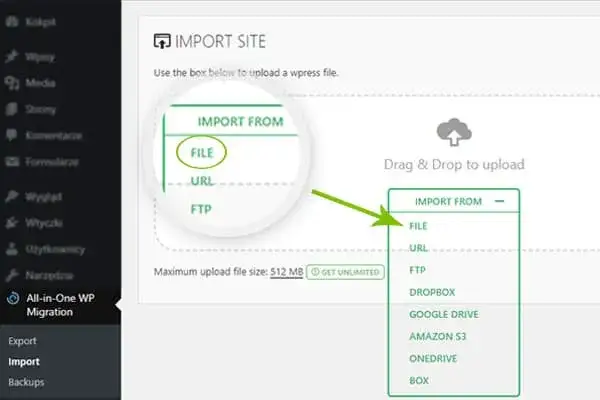Viewport: 600px width, 400px height.
Task: Click the Użytkownicy user icon
Action: (x=12, y=249)
